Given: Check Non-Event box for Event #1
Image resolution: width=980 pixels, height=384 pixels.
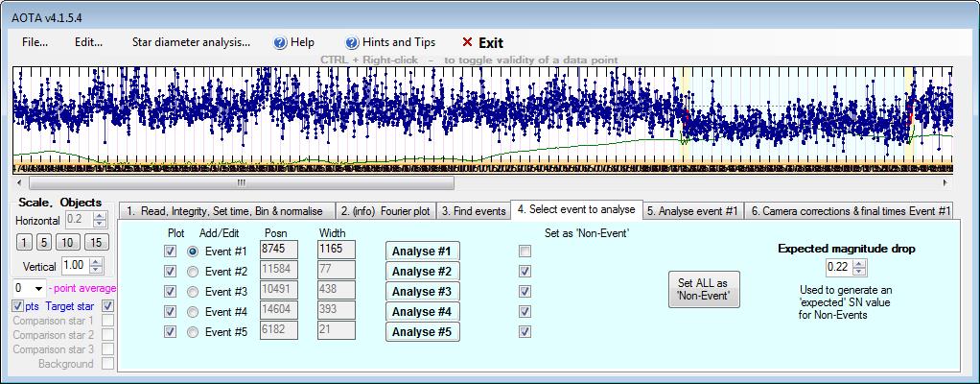Looking at the screenshot, I should pos(525,252).
